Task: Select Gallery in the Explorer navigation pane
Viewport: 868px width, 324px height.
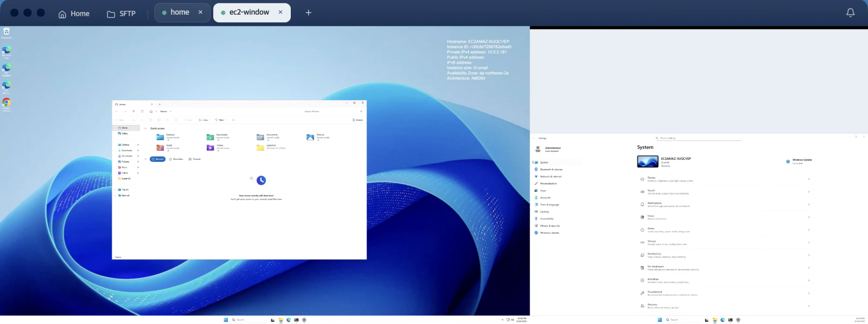Action: click(125, 133)
